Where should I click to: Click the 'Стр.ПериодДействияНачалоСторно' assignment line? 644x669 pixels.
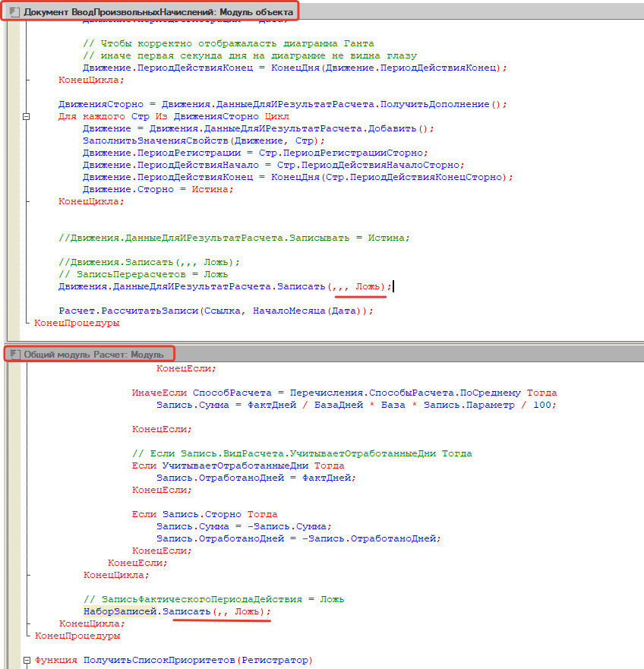(x=273, y=165)
